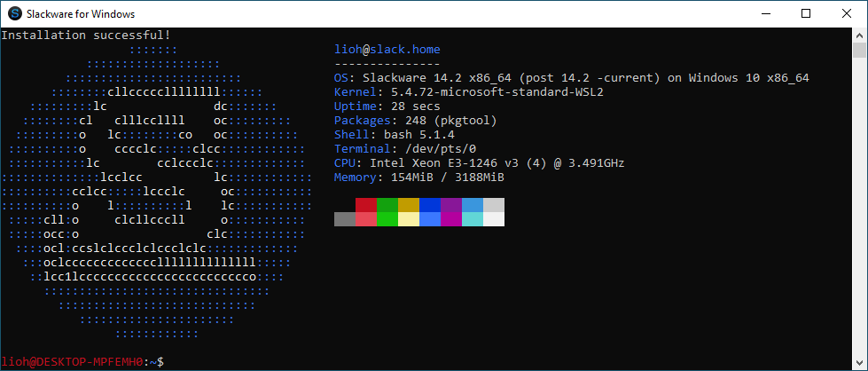Click the Slackware app icon in title bar
This screenshot has width=868, height=371.
(16, 14)
